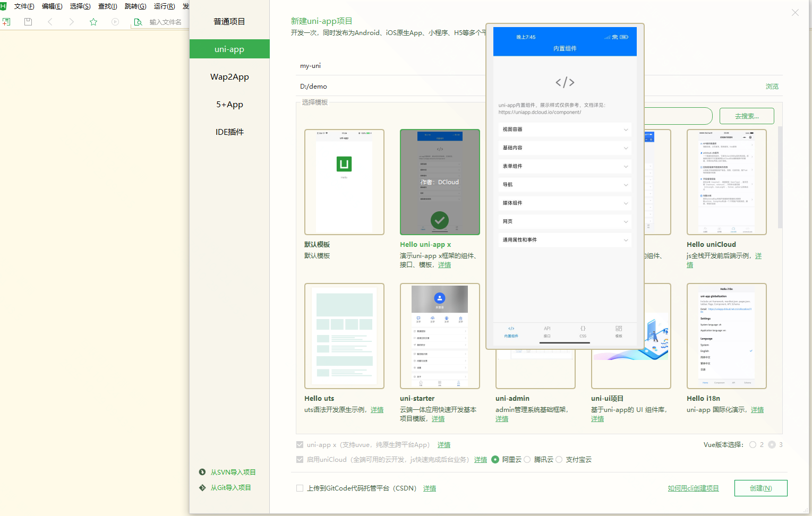Screen dimensions: 812x516
Task: Click the 创建(N) button
Action: coord(760,488)
